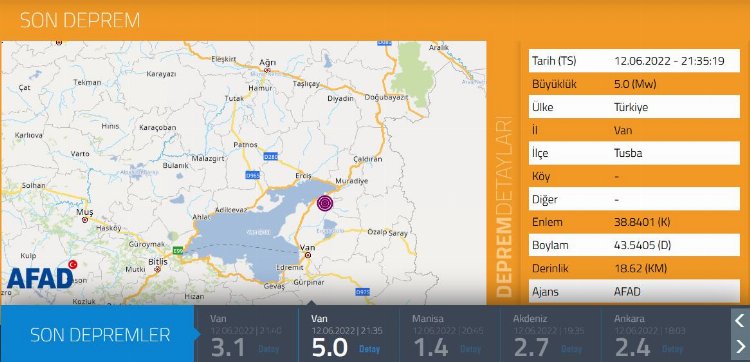Click Karayazı label on the map
This screenshot has width=750, height=362.
(x=162, y=74)
